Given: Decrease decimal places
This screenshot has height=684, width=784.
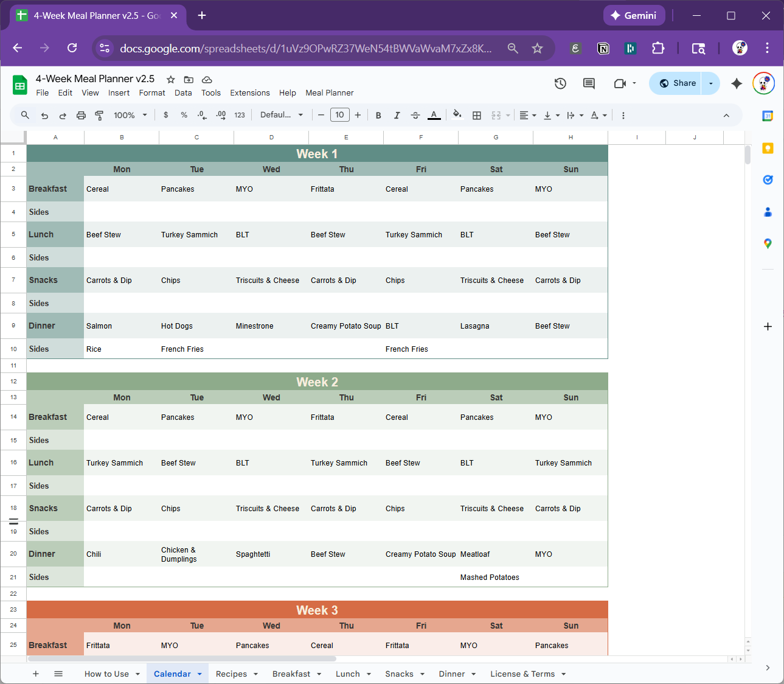Looking at the screenshot, I should click(x=202, y=115).
